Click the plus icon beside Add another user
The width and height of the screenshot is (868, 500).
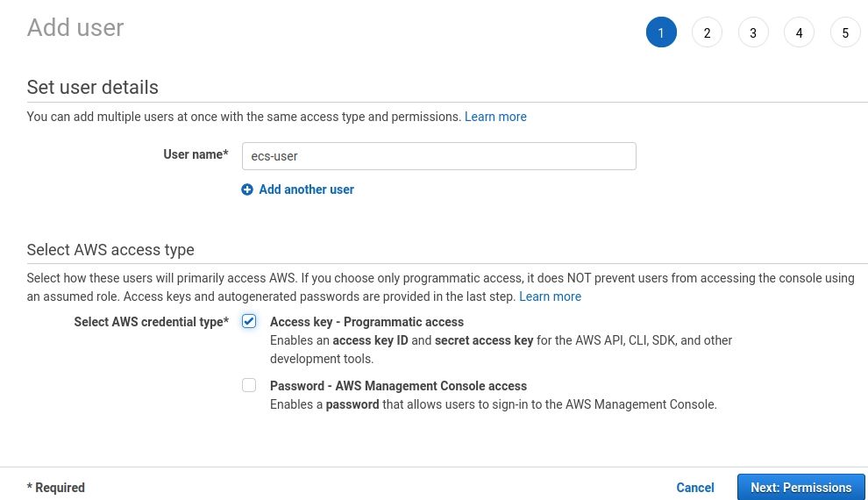point(247,189)
